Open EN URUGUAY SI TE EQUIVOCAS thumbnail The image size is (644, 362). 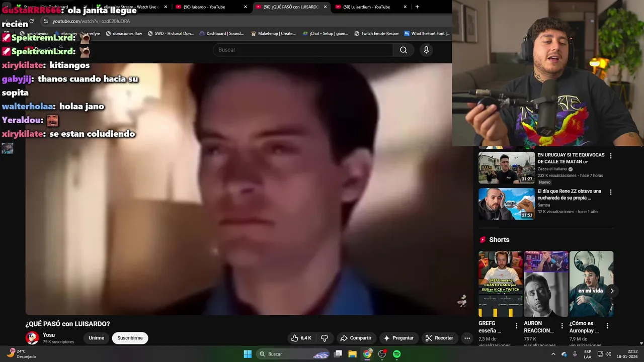[x=506, y=168]
